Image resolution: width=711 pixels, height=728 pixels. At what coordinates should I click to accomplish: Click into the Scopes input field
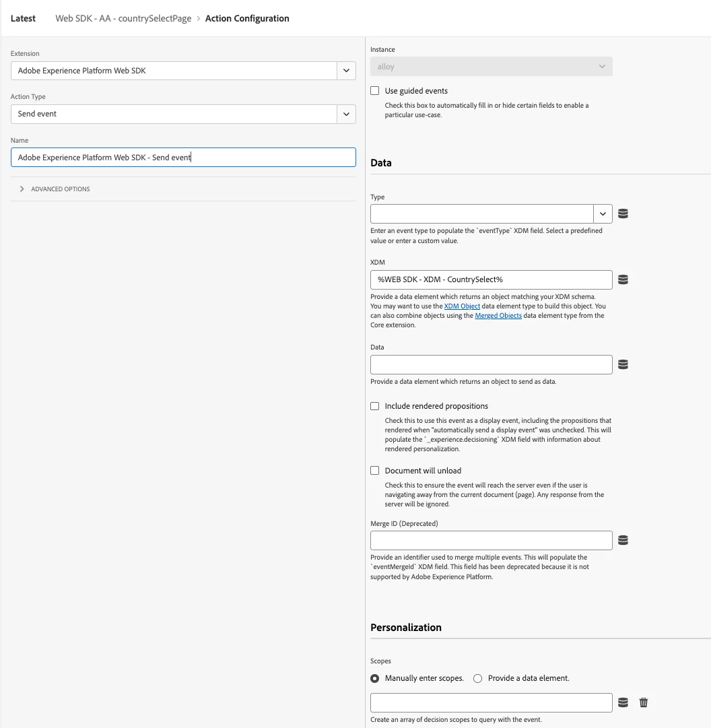pyautogui.click(x=491, y=702)
